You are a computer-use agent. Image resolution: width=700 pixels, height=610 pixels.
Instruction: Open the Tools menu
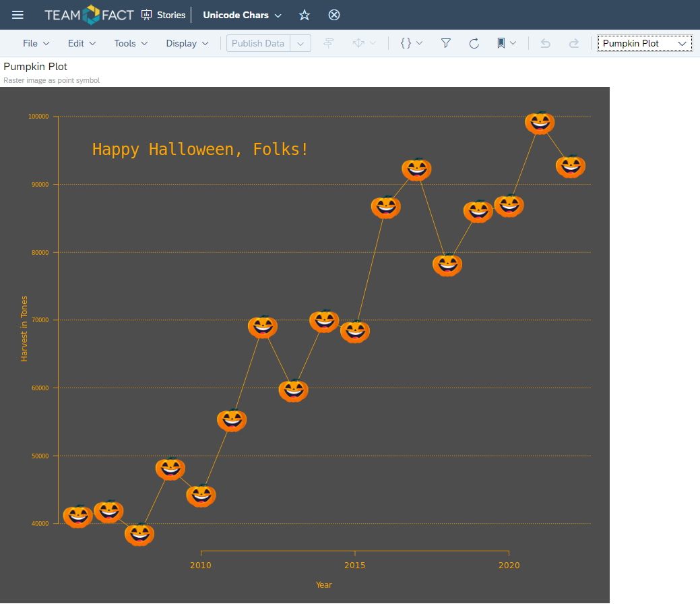point(131,43)
